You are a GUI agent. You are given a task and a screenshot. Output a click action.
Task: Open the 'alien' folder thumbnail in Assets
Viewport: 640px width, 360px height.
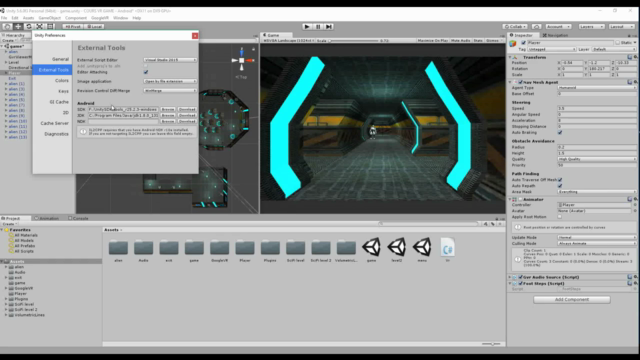coord(118,247)
